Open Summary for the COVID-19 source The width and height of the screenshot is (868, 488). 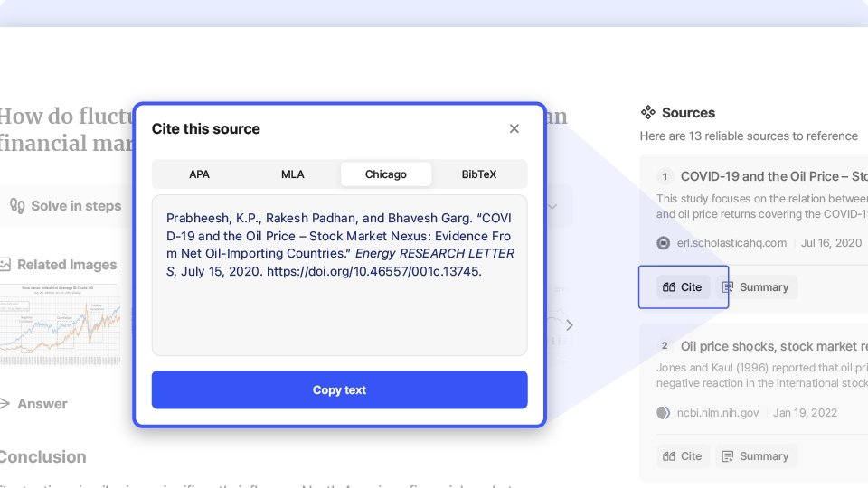tap(756, 287)
